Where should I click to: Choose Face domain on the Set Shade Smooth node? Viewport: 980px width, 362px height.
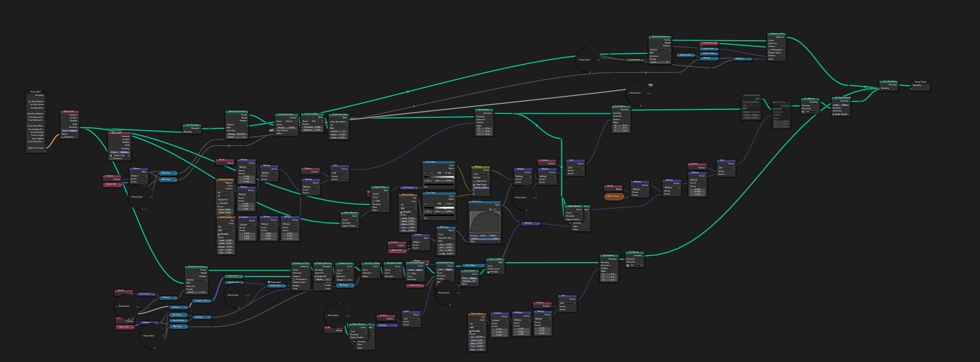pos(846,105)
